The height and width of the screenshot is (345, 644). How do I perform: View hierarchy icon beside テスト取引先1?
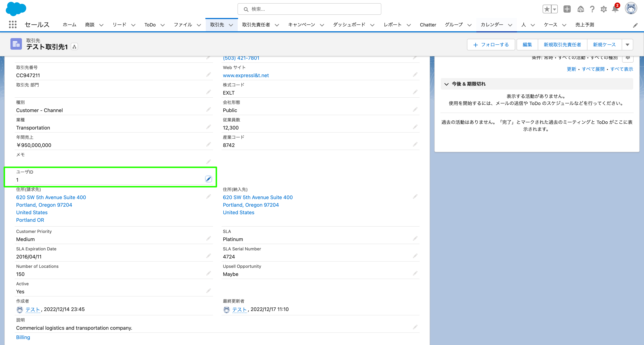pyautogui.click(x=74, y=46)
